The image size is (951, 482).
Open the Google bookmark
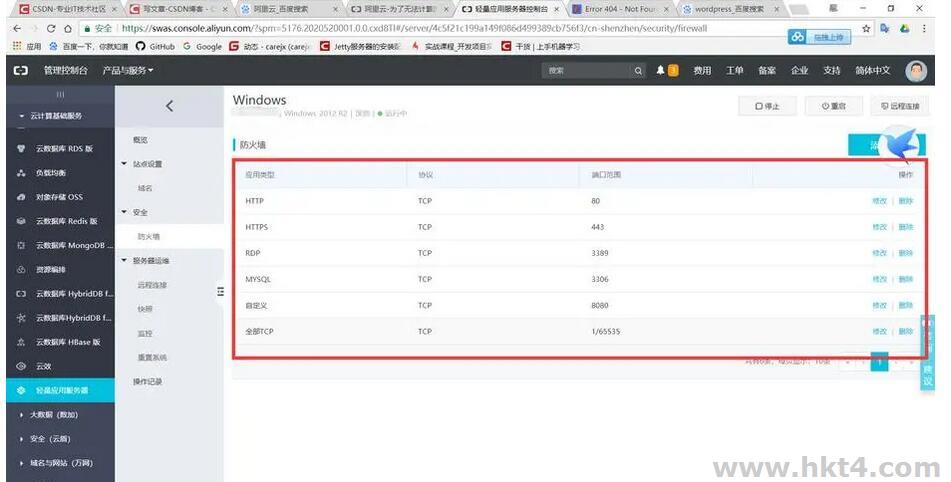[202, 47]
